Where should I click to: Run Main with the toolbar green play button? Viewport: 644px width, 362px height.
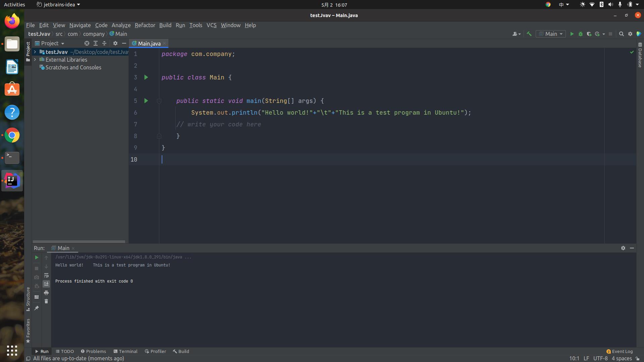pos(572,34)
